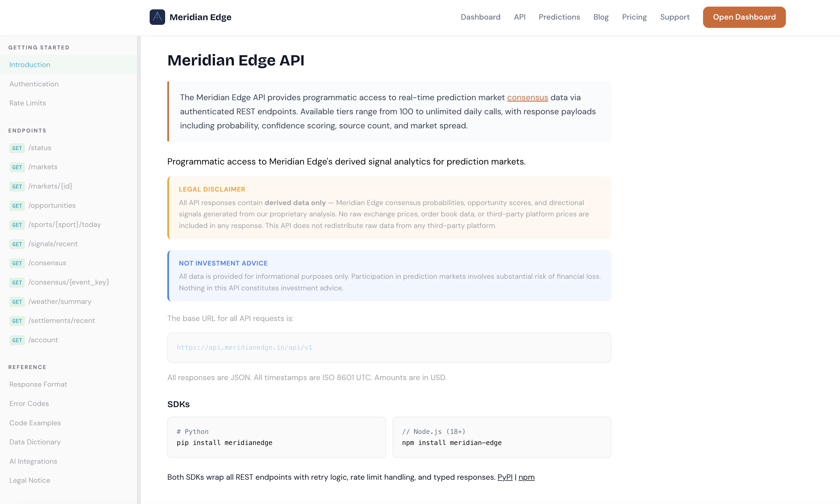
Task: Open the Dashboard via top navigation
Action: pyautogui.click(x=480, y=17)
